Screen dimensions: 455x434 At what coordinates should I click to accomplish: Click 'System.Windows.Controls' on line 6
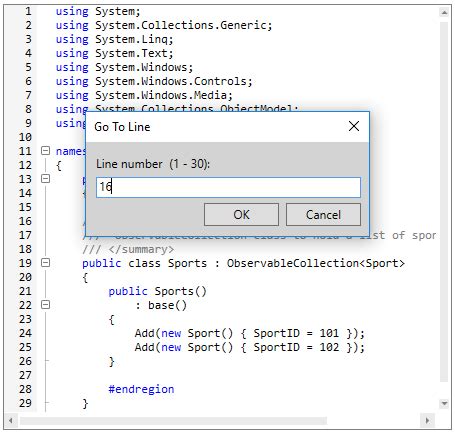pos(171,81)
